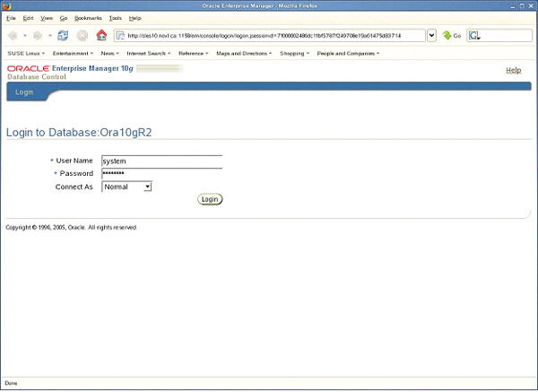The width and height of the screenshot is (538, 392).
Task: Open the Help link at top right
Action: pos(513,70)
